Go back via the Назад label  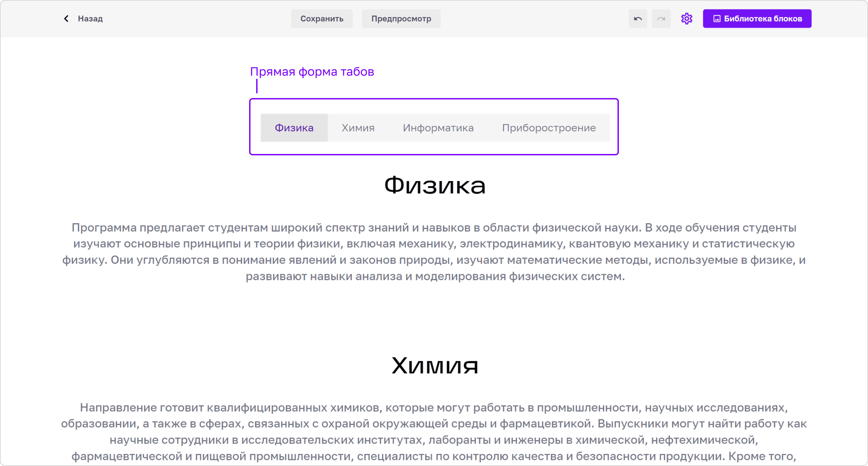[x=90, y=18]
